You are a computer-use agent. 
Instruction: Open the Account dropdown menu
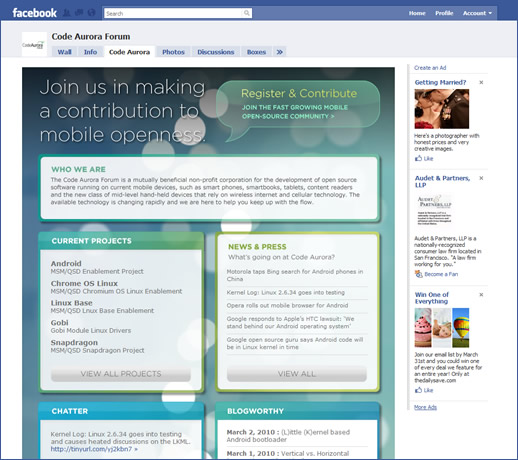click(x=477, y=13)
